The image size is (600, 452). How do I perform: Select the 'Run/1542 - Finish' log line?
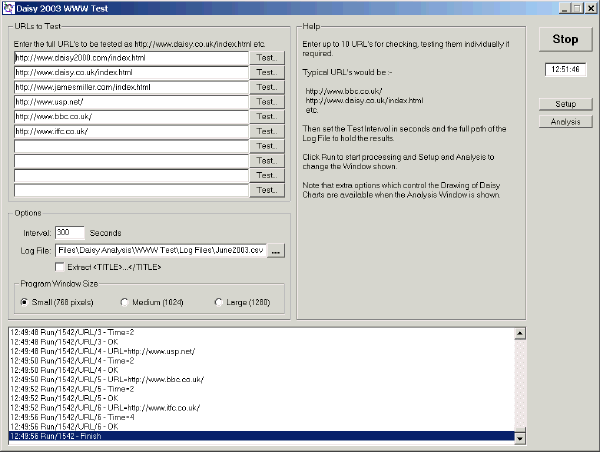261,436
